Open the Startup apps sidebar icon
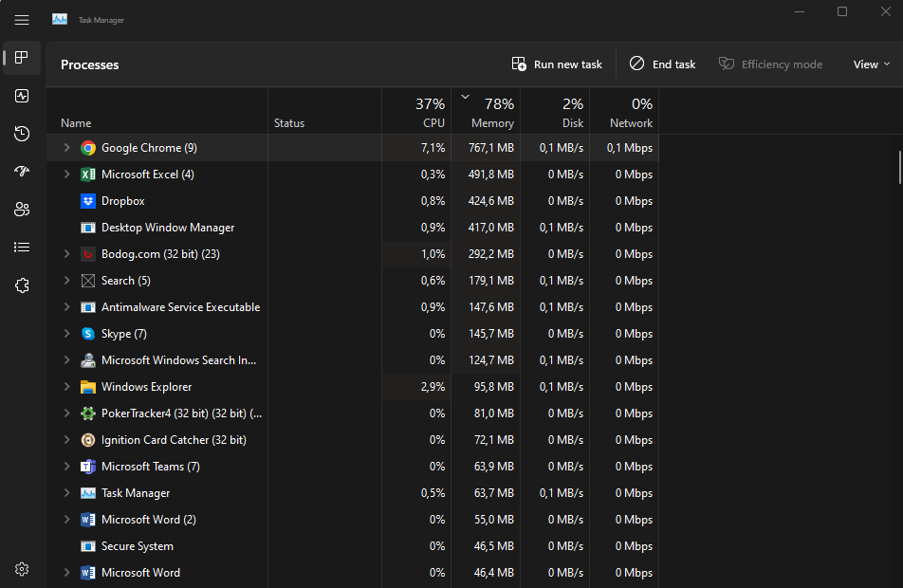The image size is (903, 588). click(22, 172)
